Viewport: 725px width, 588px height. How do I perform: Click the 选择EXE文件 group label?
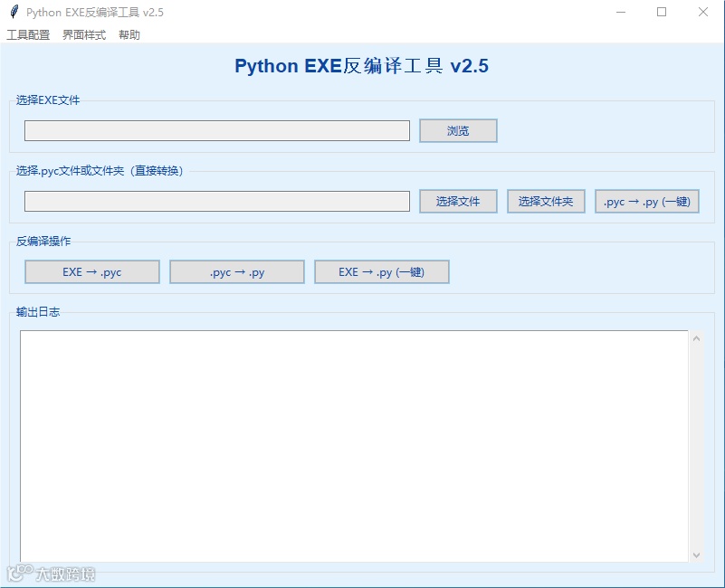tap(48, 100)
